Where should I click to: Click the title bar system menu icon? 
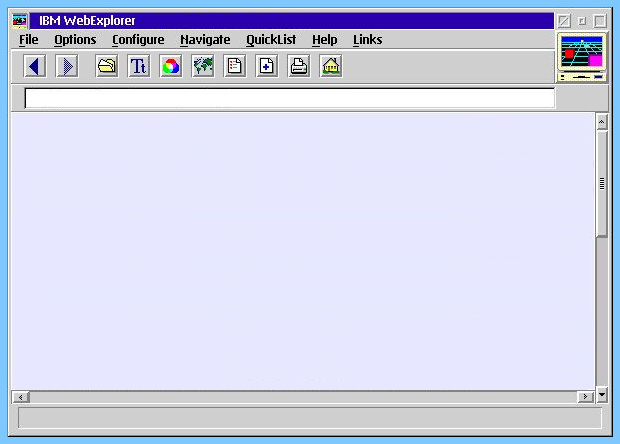pos(19,21)
